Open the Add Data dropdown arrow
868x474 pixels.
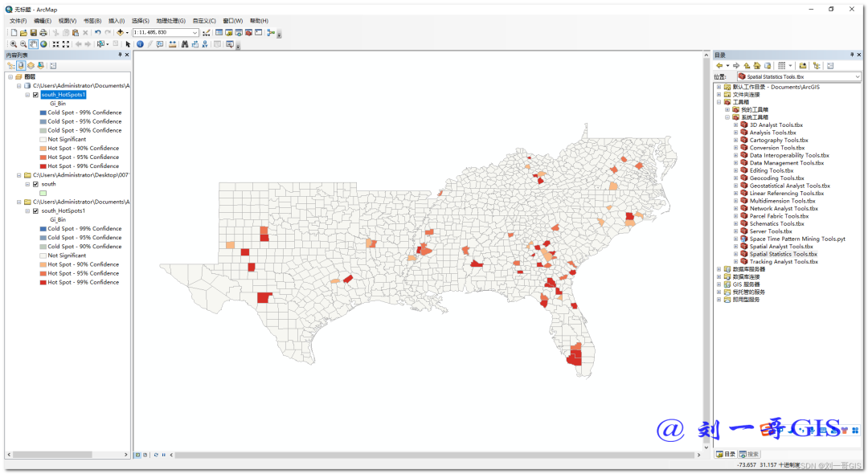pyautogui.click(x=127, y=33)
